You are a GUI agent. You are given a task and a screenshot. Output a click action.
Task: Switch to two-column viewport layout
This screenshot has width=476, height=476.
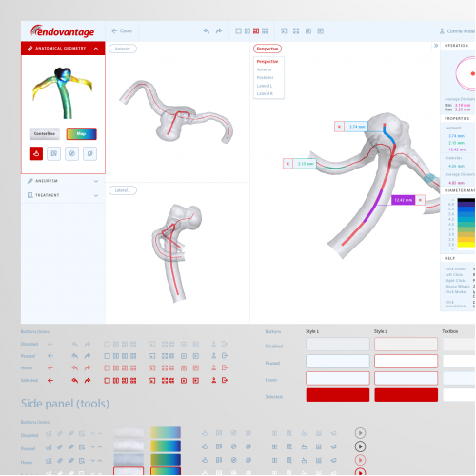point(248,30)
